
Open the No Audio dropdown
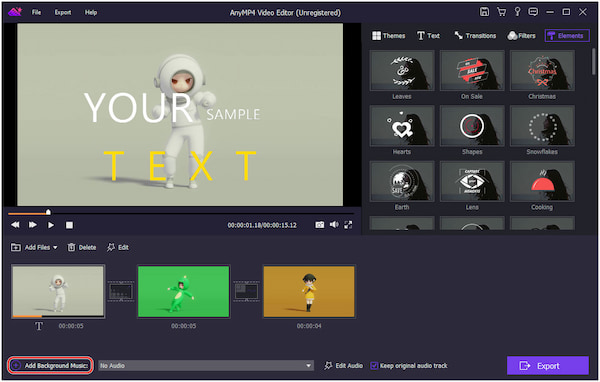click(206, 366)
